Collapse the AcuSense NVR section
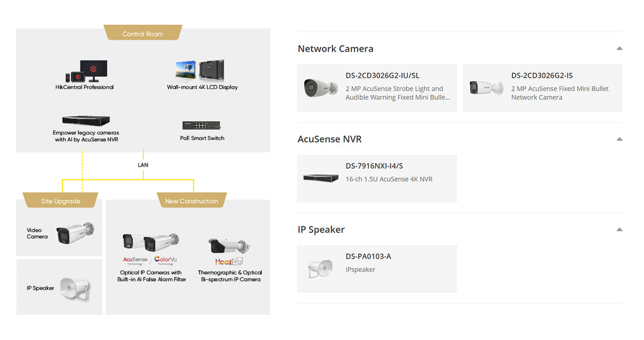This screenshot has height=340, width=644. [x=619, y=139]
